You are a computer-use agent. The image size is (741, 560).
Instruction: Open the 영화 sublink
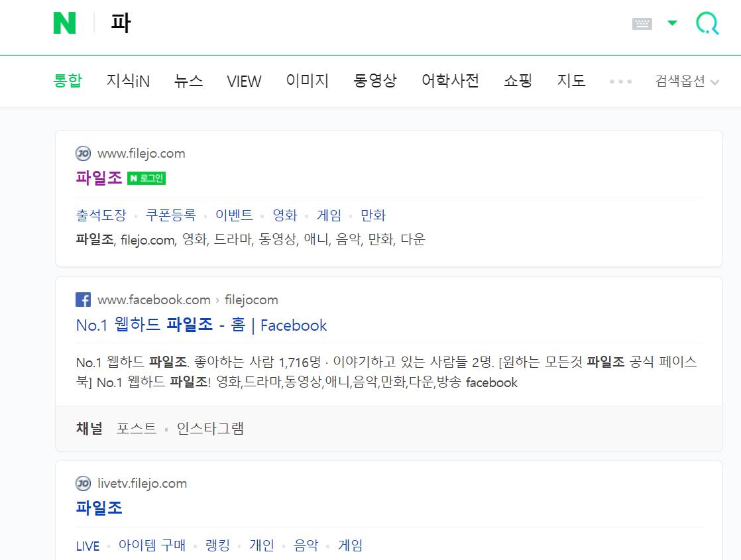click(x=285, y=215)
